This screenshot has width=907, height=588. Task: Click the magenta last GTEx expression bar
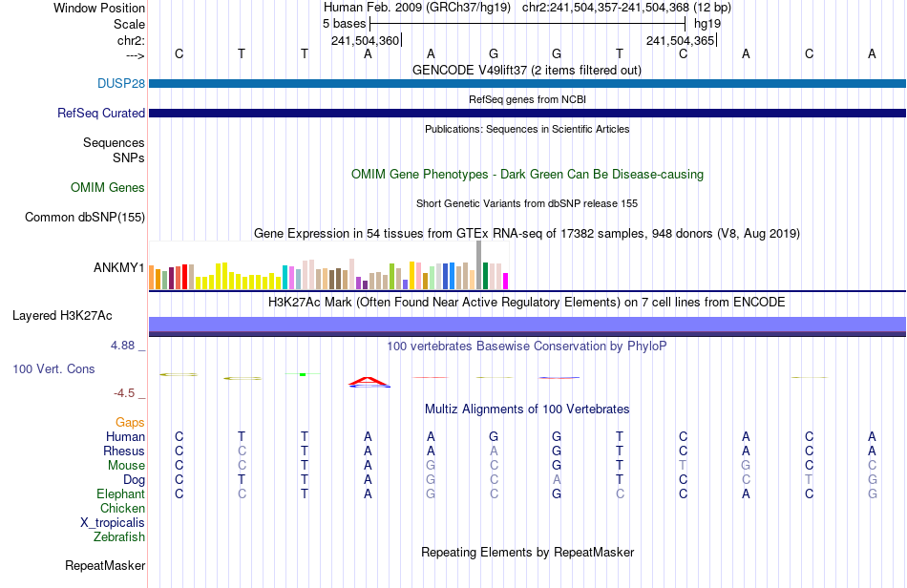[506, 281]
